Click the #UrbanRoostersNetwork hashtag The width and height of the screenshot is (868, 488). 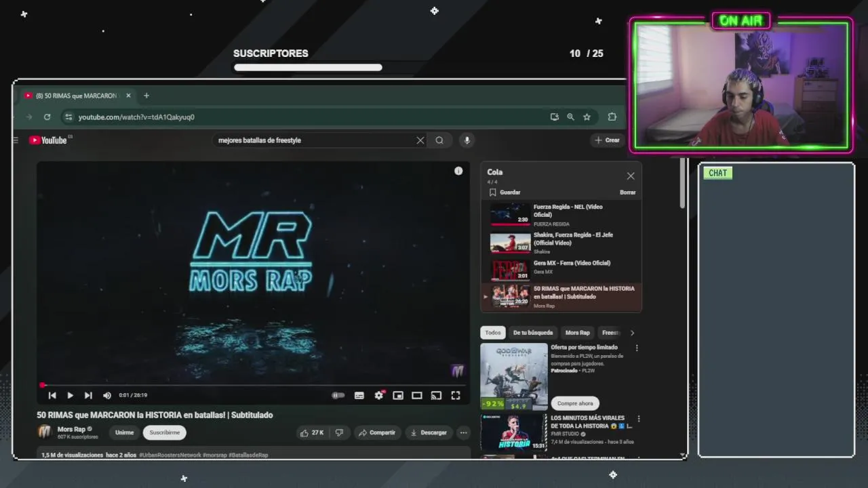coord(170,455)
